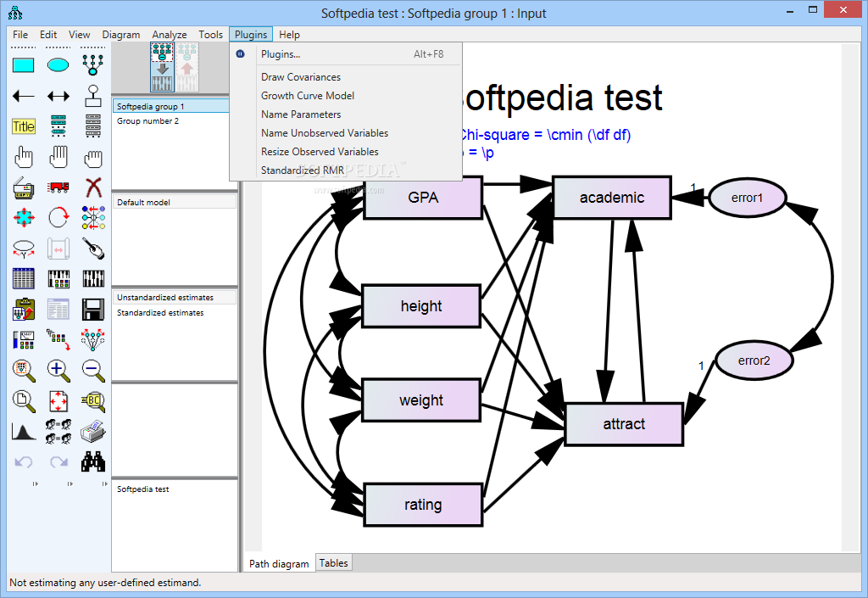
Task: Click the Touch up a variable tool
Action: (93, 249)
